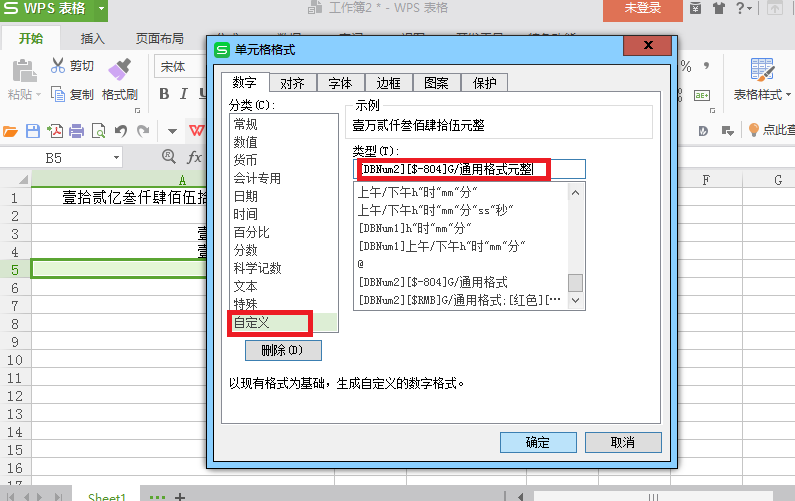This screenshot has width=795, height=501.
Task: Click the Save floppy disk icon
Action: pos(32,131)
